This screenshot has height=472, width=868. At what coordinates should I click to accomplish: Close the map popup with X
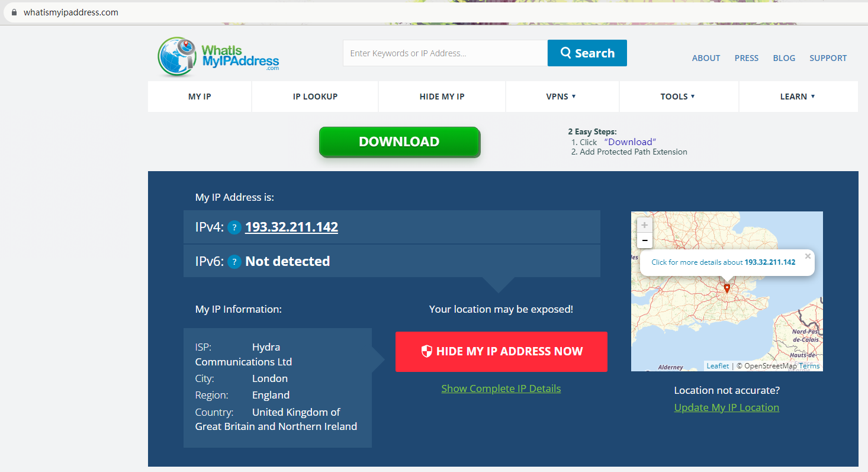(x=808, y=256)
